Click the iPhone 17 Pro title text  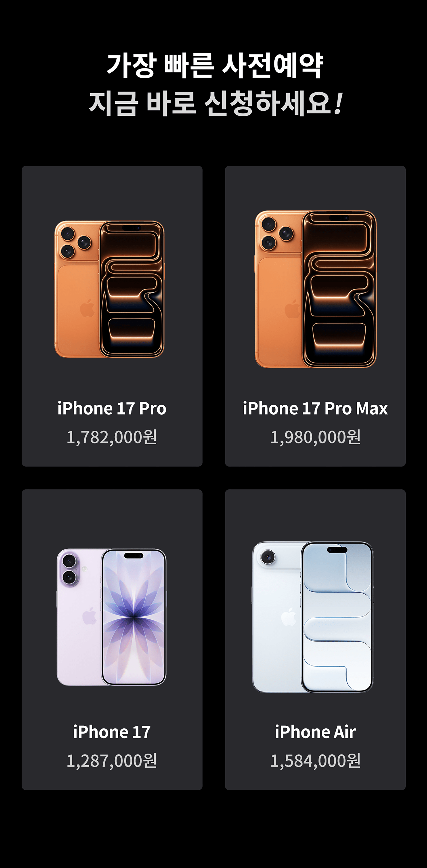click(112, 408)
